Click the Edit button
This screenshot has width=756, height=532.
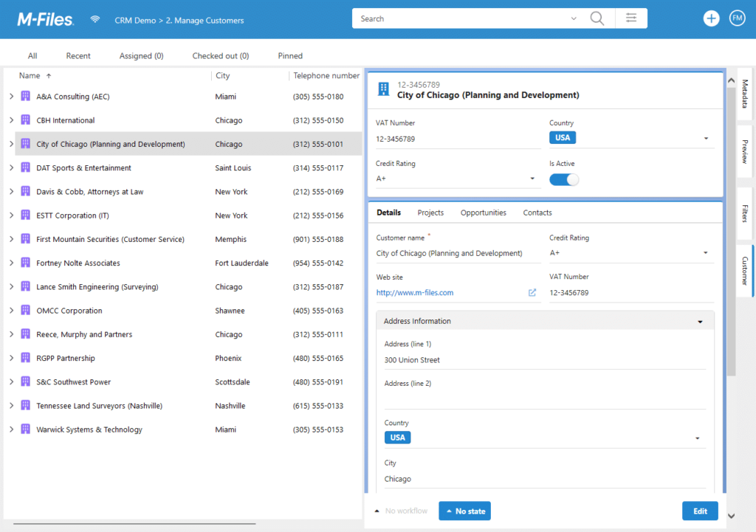(x=700, y=511)
